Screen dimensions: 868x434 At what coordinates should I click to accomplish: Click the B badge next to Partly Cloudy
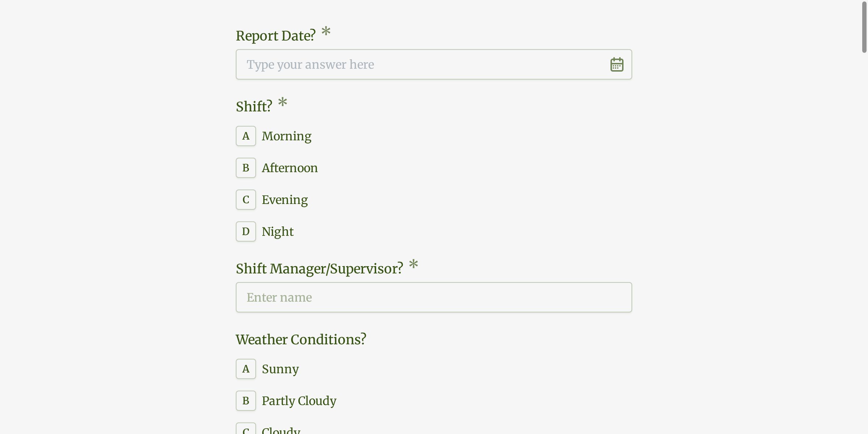(x=246, y=401)
